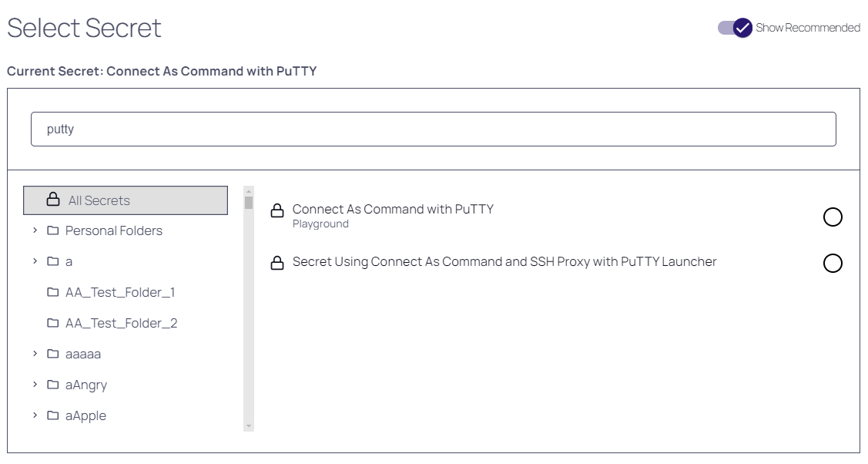Click the lock icon beside All Secrets
This screenshot has height=464, width=868.
[53, 200]
